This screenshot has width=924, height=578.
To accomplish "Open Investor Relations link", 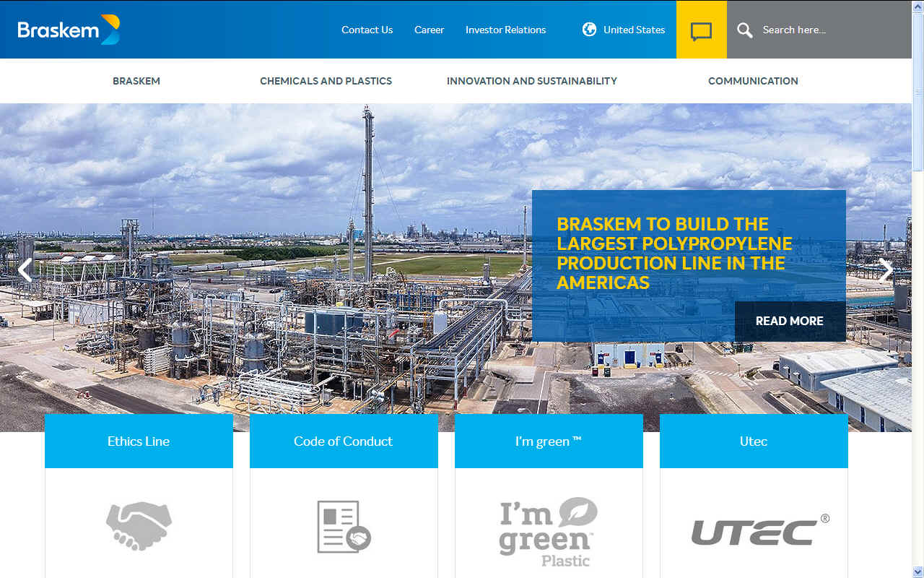I will [505, 30].
